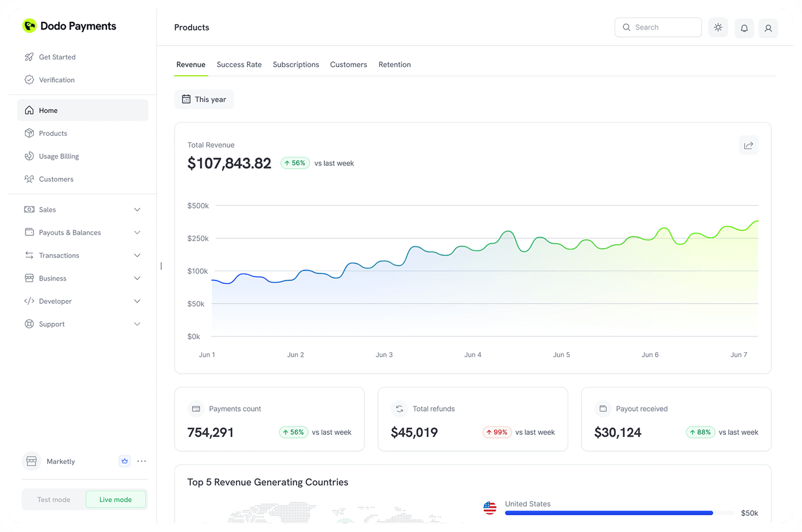Click the Get Started rocket icon

(29, 57)
